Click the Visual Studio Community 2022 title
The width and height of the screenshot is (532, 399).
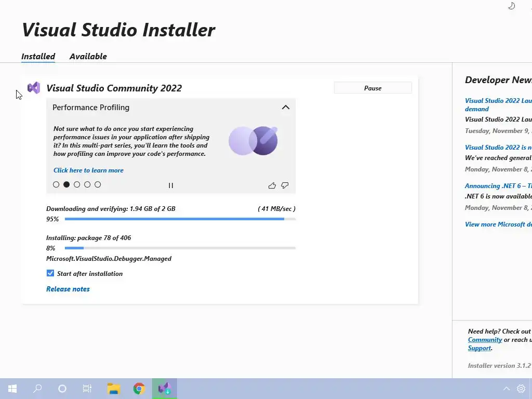click(x=114, y=88)
